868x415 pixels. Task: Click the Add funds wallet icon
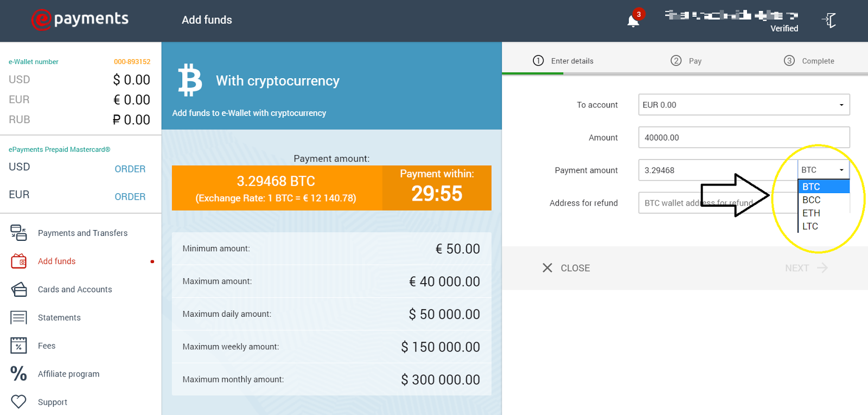pyautogui.click(x=18, y=261)
